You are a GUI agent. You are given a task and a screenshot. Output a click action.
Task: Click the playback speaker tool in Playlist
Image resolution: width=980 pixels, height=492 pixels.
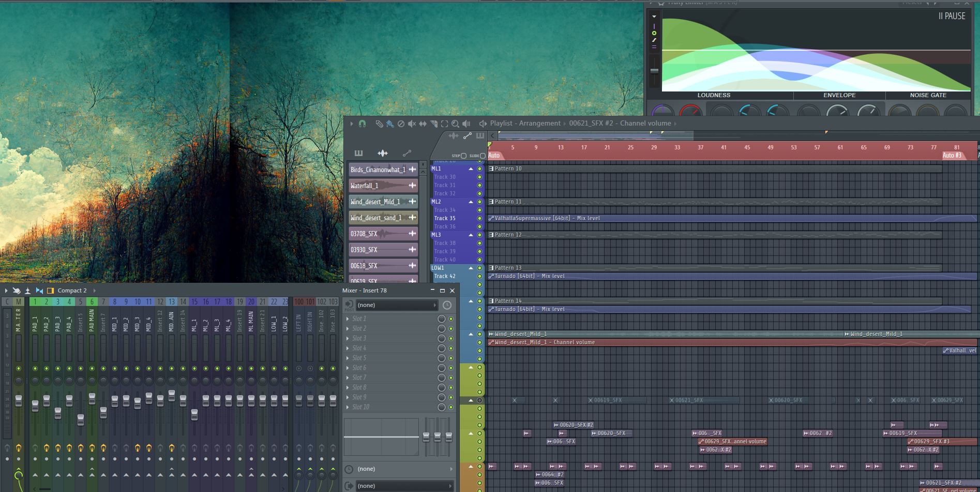466,124
